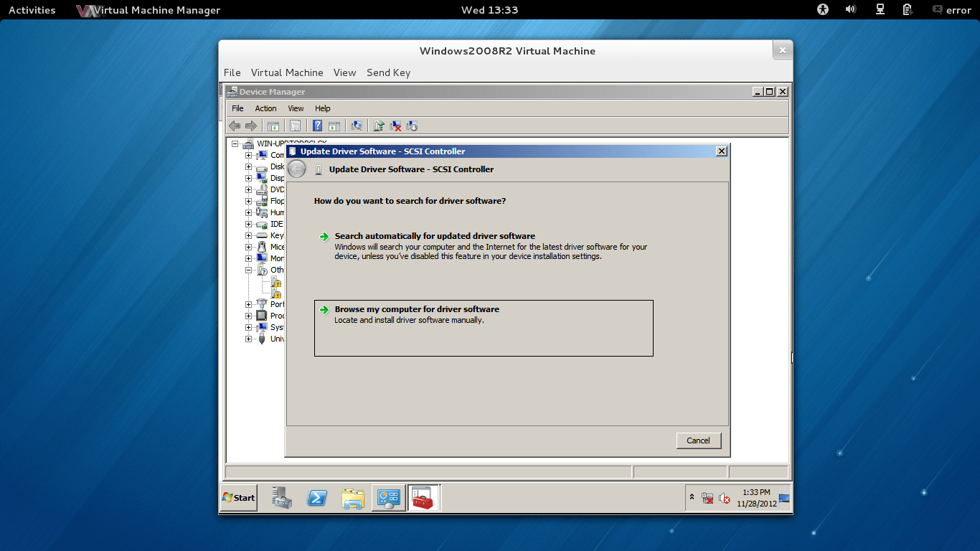The image size is (980, 551).
Task: Select the red toolbox Device Manager taskbar button
Action: tap(423, 498)
